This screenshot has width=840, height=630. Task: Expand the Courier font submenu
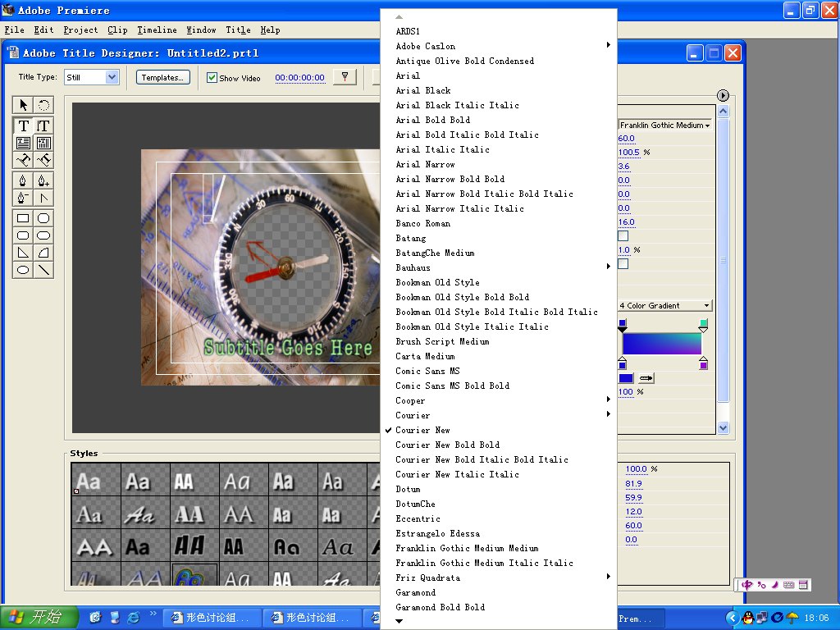(608, 413)
